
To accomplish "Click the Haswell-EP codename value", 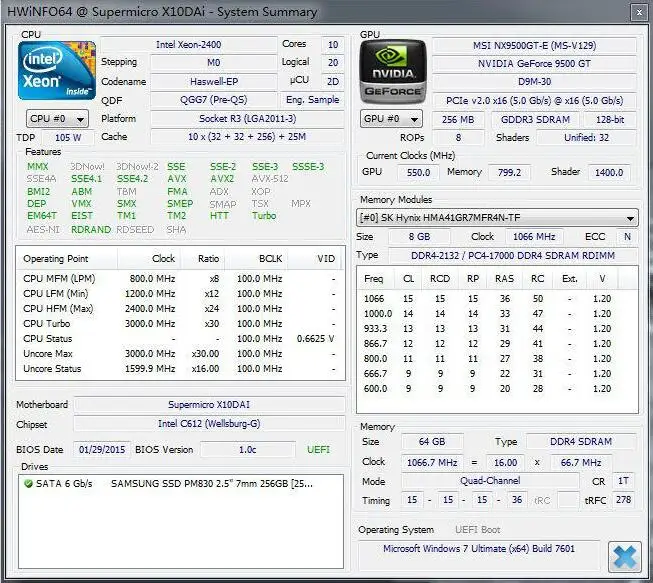I will point(214,82).
